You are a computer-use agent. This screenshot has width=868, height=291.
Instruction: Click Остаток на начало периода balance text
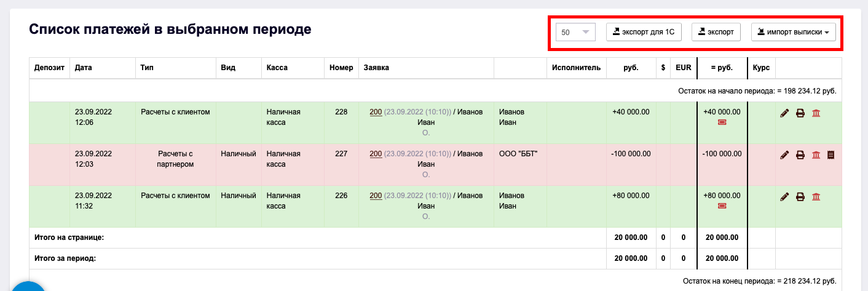tap(757, 90)
